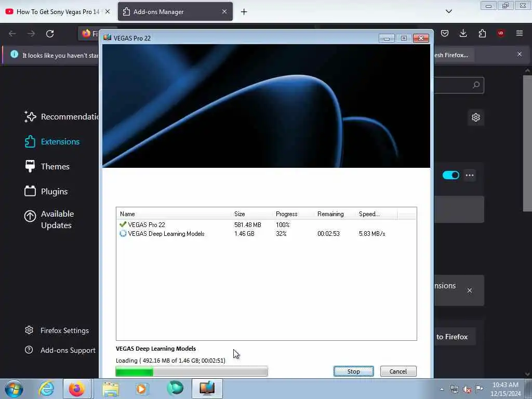The height and width of the screenshot is (399, 532).
Task: Open Plugins section in Add-ons Manager
Action: (46, 191)
